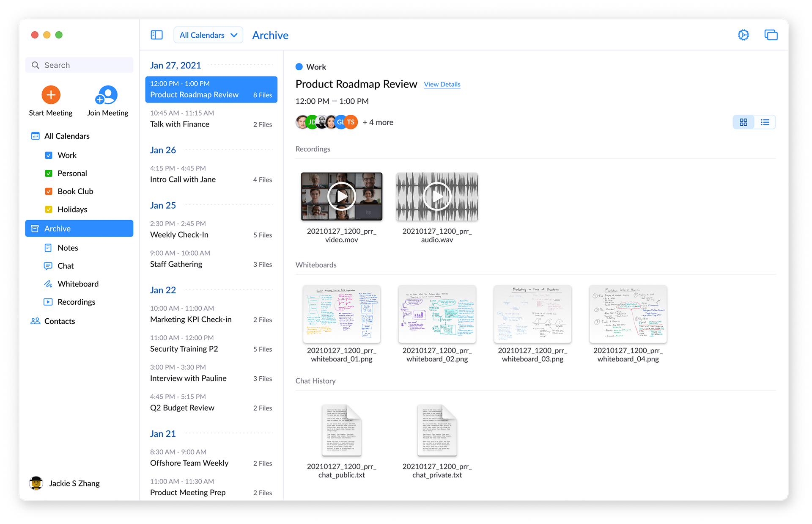Open whiteboard_01.png thumbnail
Viewport: 812px width, 524px height.
(342, 314)
